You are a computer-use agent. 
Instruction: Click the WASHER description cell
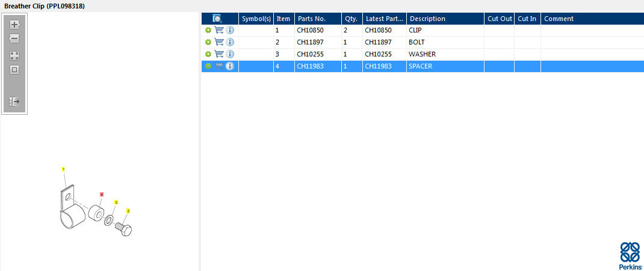pos(445,54)
